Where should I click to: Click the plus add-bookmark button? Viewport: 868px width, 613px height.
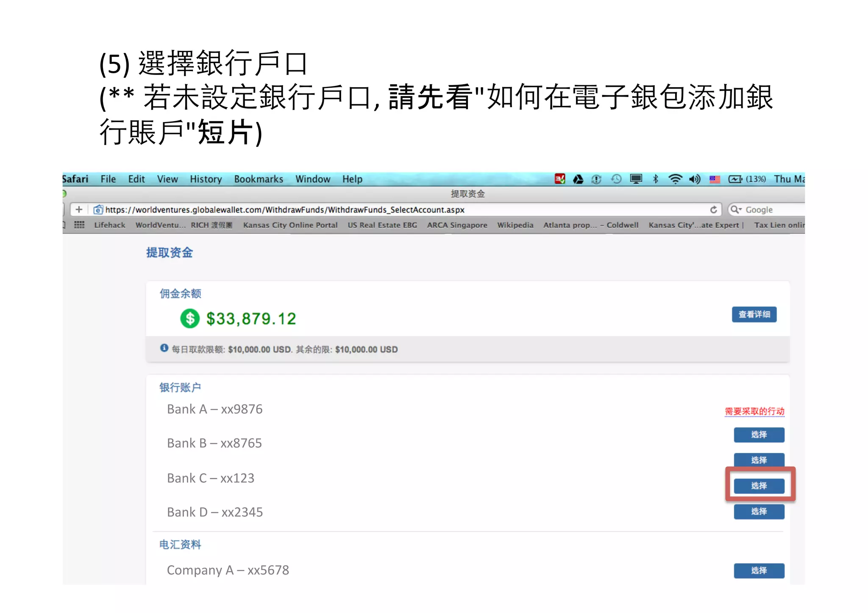pyautogui.click(x=79, y=209)
